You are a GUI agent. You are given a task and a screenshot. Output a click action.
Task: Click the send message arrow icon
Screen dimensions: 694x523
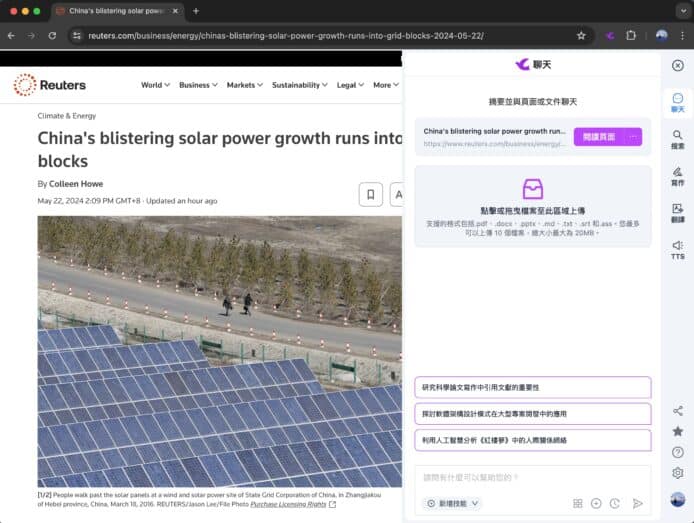(637, 503)
